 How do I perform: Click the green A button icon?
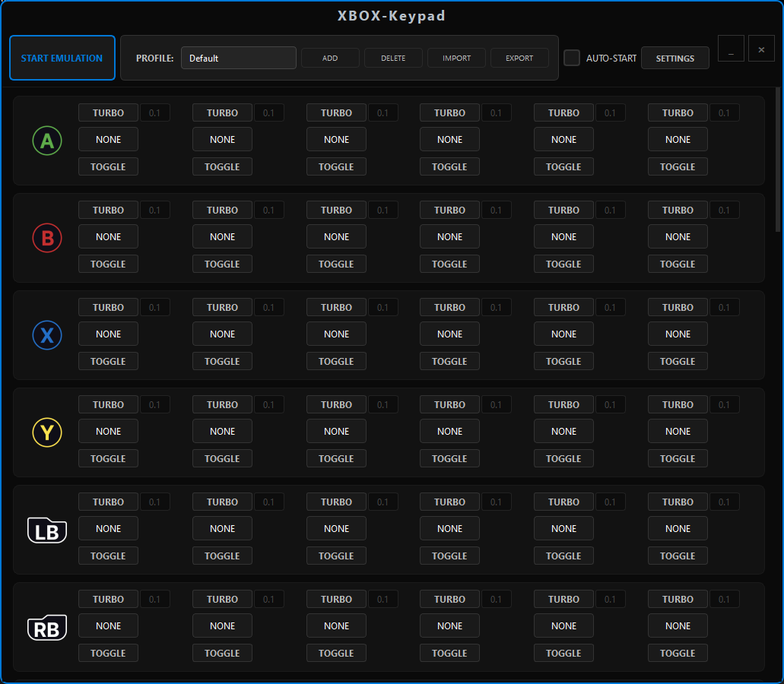click(47, 141)
